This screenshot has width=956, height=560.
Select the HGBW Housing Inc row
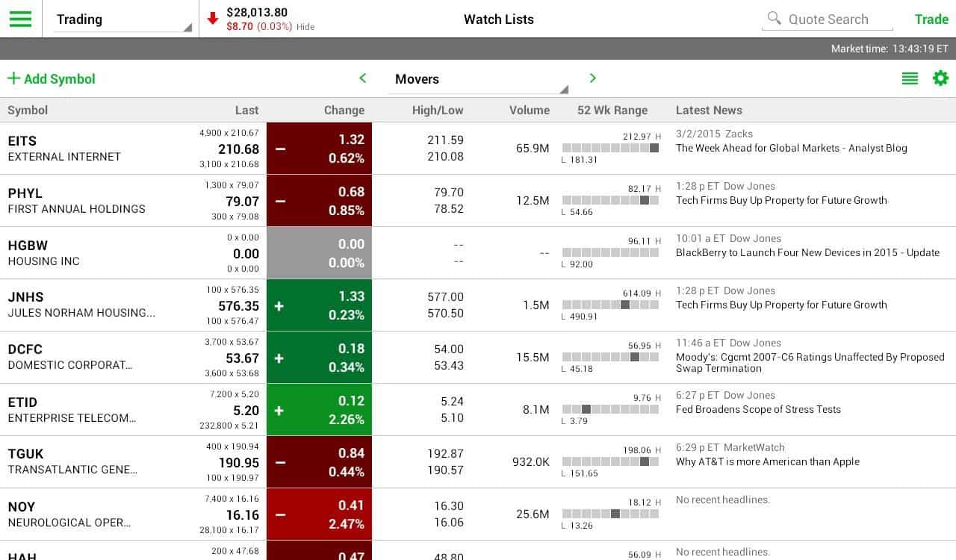(x=478, y=253)
